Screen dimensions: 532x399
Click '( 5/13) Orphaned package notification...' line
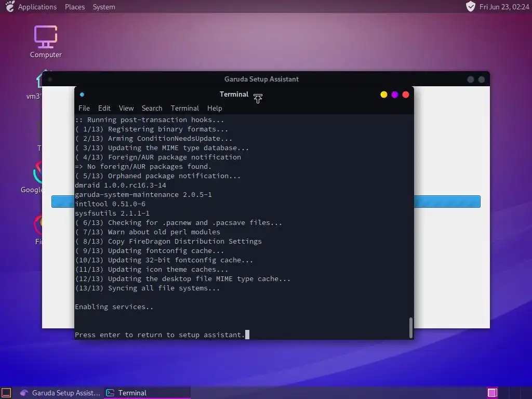pyautogui.click(x=158, y=176)
